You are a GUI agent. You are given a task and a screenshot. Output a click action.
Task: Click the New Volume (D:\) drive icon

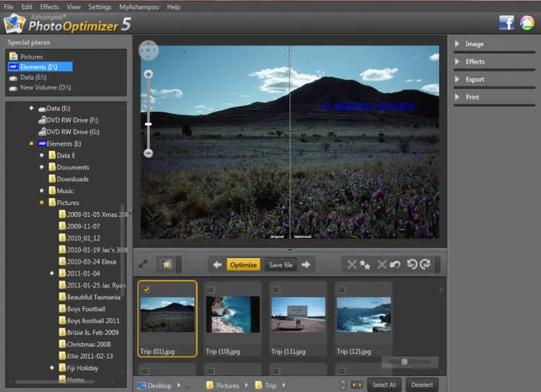pos(13,88)
